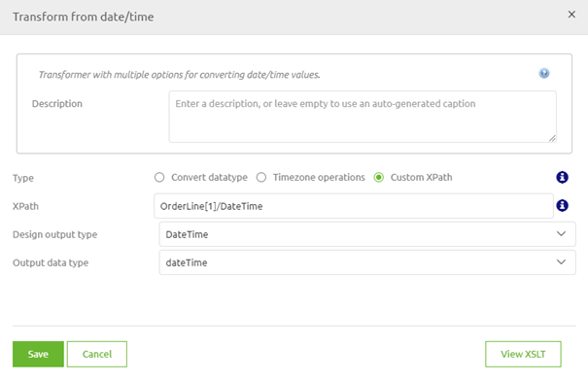Save the date/time transformer
This screenshot has width=588, height=382.
point(38,354)
